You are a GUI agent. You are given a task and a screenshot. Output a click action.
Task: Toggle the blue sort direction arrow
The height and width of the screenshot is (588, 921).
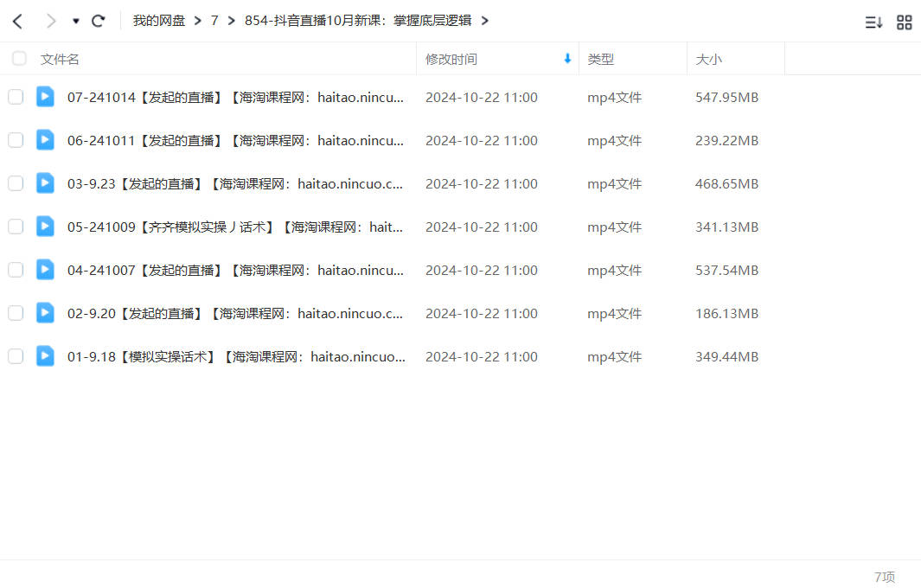coord(567,58)
